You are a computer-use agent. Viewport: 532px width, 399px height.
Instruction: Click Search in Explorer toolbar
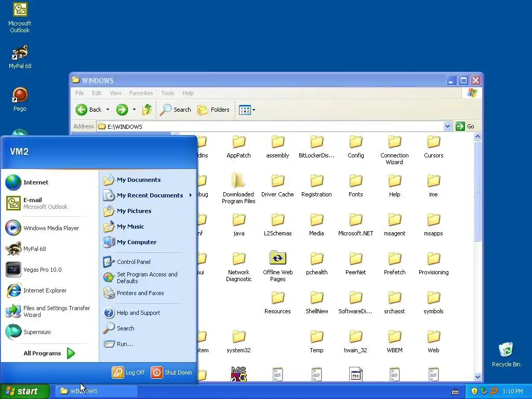coord(175,110)
